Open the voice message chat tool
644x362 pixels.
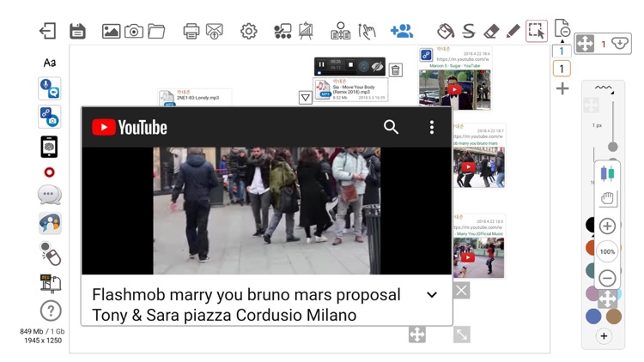click(x=50, y=88)
